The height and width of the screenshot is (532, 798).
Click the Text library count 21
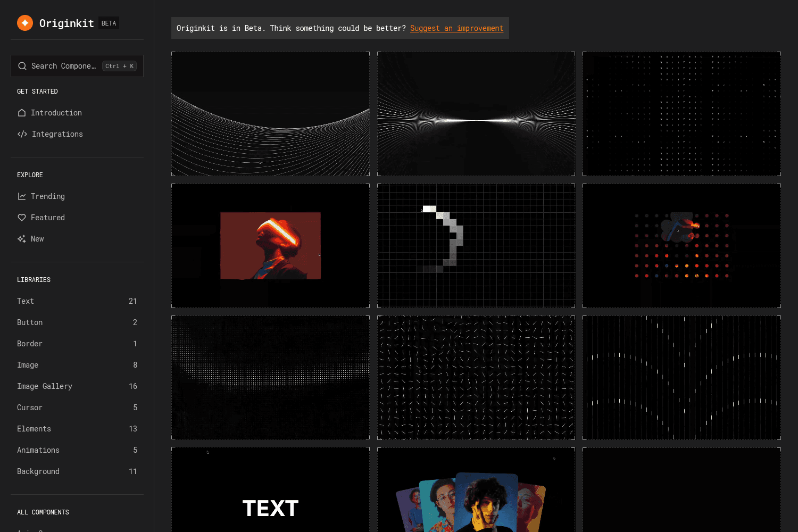133,301
